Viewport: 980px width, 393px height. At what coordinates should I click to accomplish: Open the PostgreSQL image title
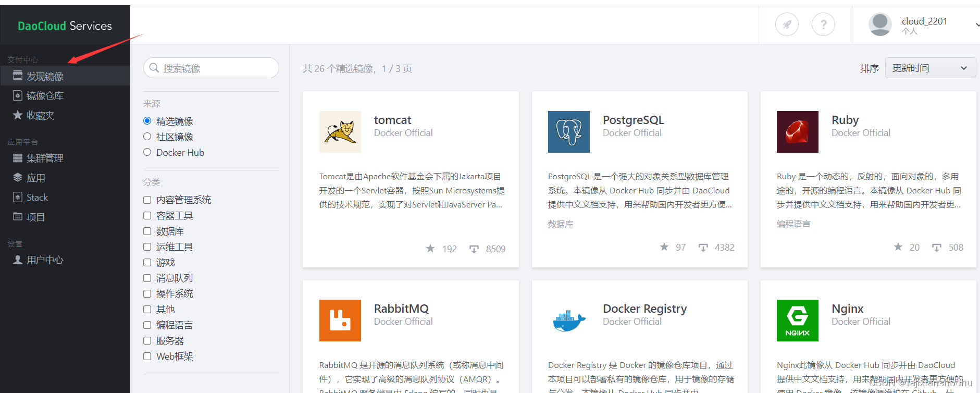pos(633,120)
